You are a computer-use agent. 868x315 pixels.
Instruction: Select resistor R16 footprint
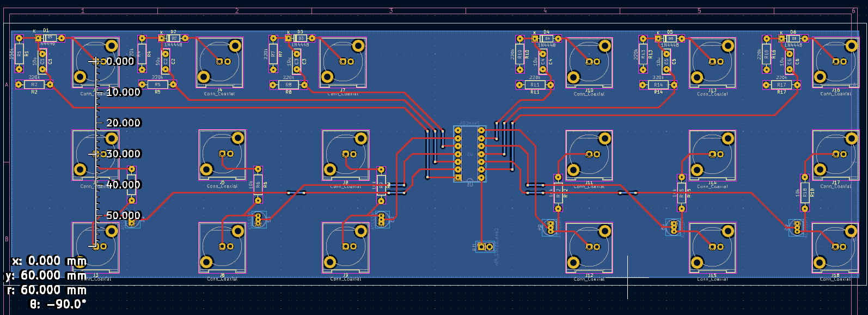pyautogui.click(x=767, y=53)
